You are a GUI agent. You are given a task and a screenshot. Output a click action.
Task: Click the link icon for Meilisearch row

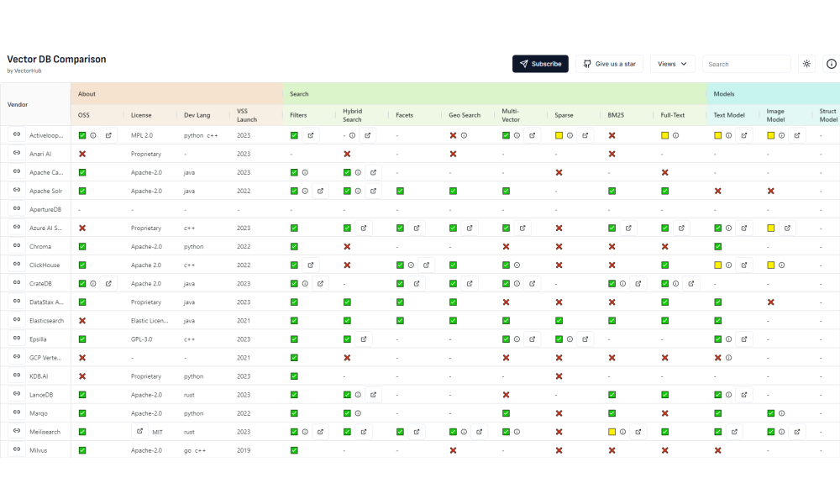[17, 431]
